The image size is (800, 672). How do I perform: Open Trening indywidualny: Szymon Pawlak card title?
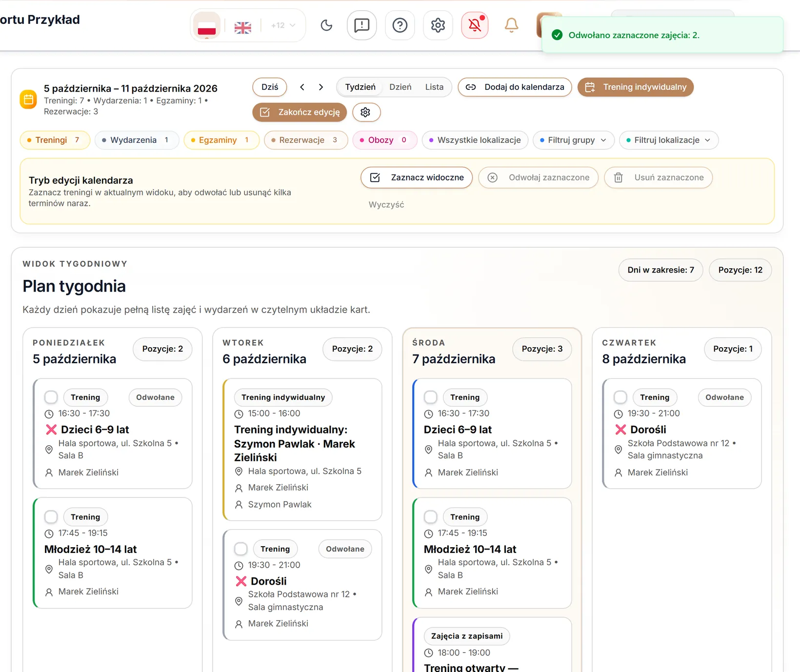tap(295, 443)
